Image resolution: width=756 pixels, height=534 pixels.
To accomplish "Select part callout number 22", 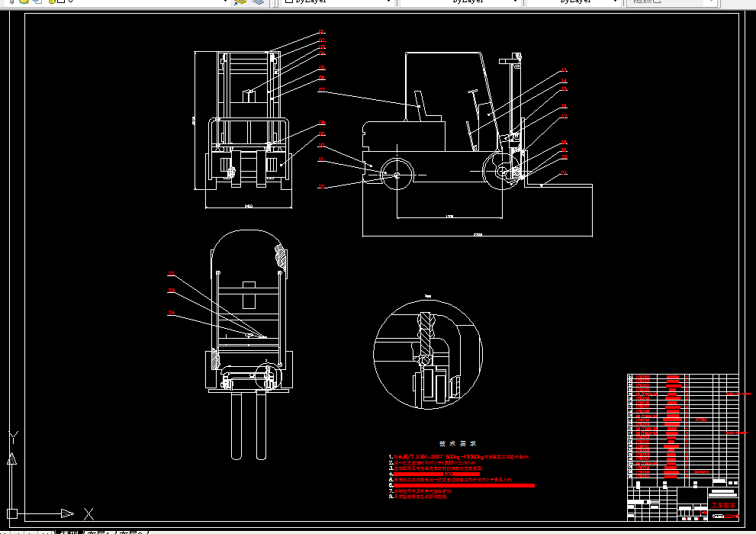I will [171, 274].
